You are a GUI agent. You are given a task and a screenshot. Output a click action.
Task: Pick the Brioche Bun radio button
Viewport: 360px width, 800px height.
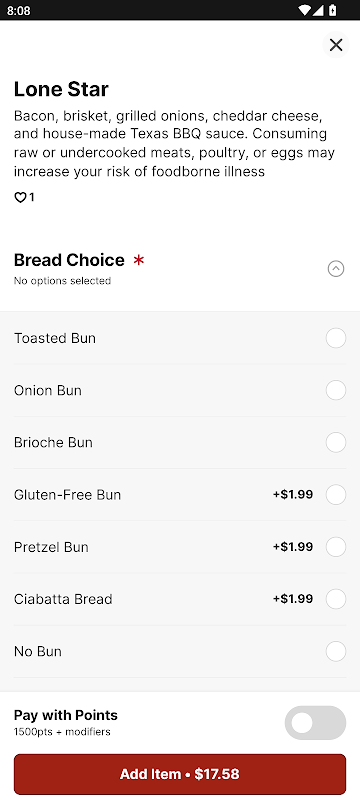pyautogui.click(x=336, y=442)
